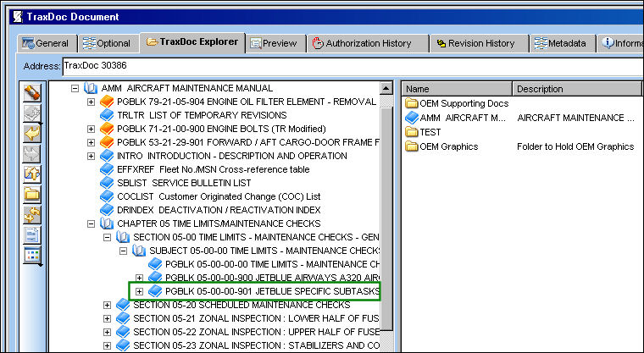Click the tree scrollbar up arrow
Viewport: 644px width, 353px height.
coord(386,88)
